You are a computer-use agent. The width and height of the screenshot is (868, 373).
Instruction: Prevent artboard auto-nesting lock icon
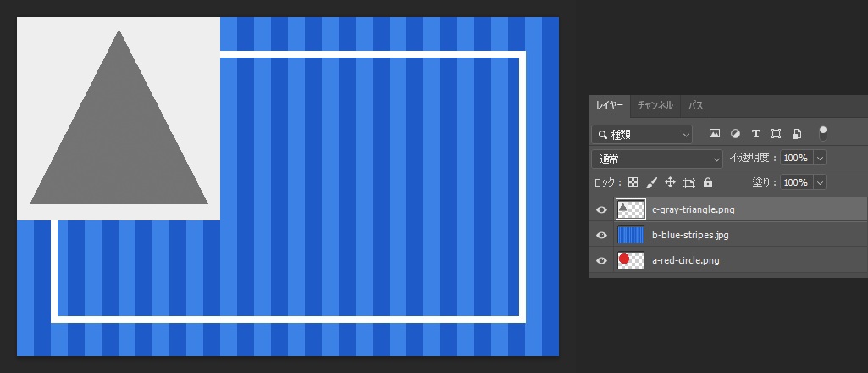[x=688, y=182]
